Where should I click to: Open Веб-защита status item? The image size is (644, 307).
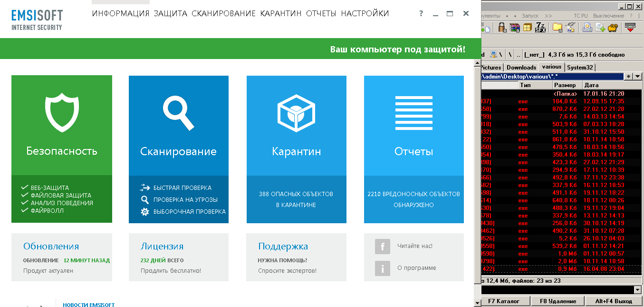point(45,188)
